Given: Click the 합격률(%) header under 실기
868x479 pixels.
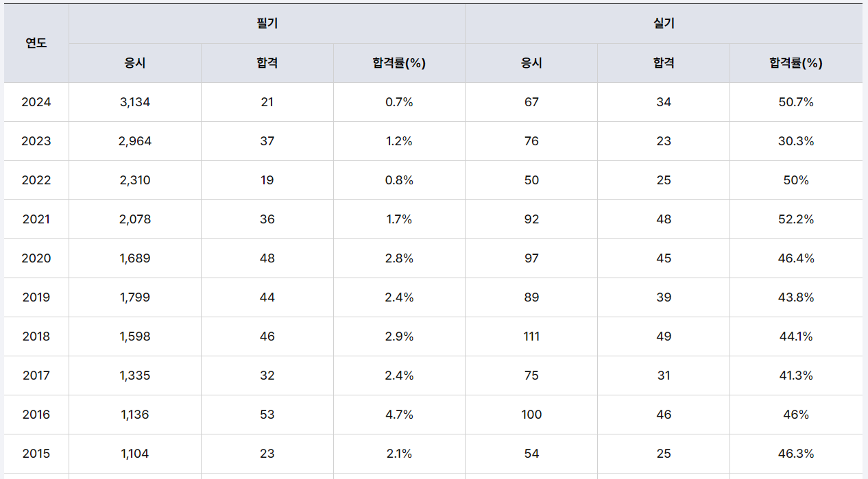Looking at the screenshot, I should pyautogui.click(x=795, y=63).
